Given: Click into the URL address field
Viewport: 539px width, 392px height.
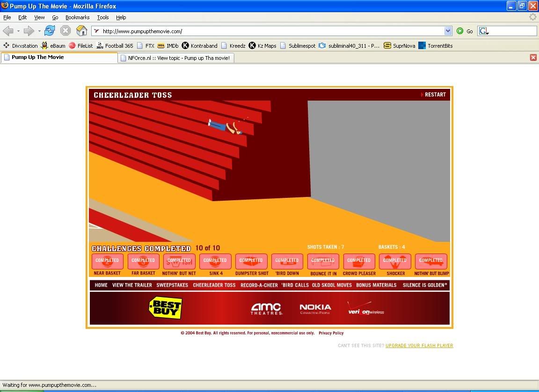Looking at the screenshot, I should (x=271, y=31).
